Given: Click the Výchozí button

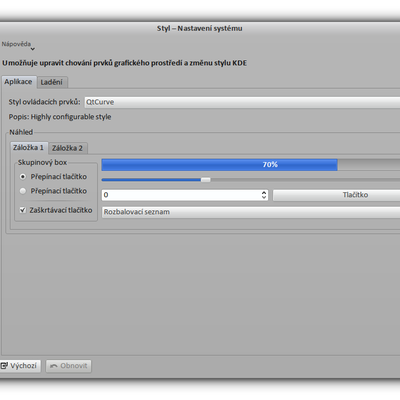Looking at the screenshot, I should pyautogui.click(x=20, y=366).
